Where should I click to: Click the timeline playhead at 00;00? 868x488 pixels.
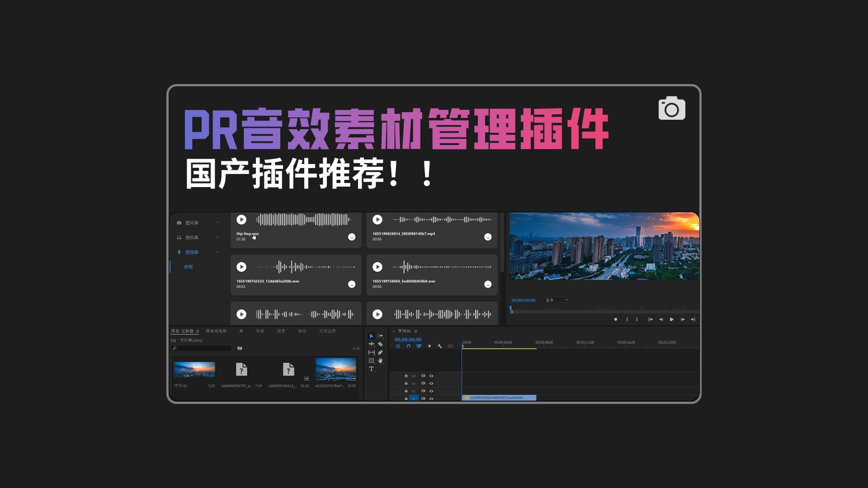coord(462,346)
